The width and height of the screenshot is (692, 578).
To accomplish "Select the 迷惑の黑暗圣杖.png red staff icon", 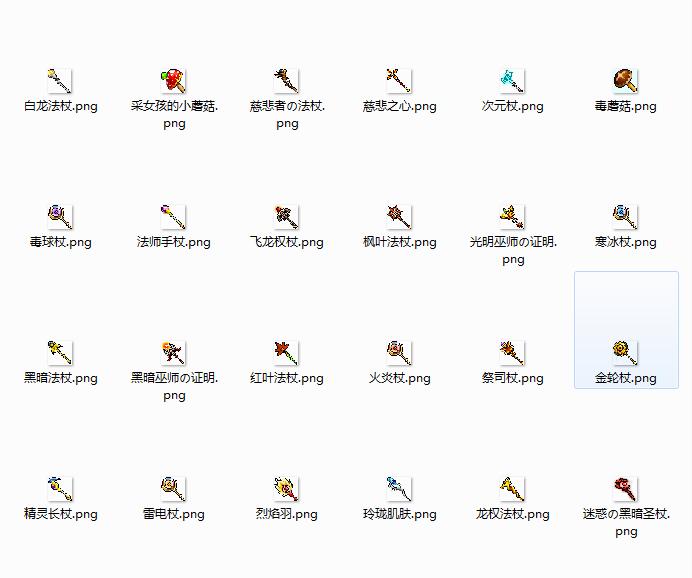I will [x=625, y=488].
